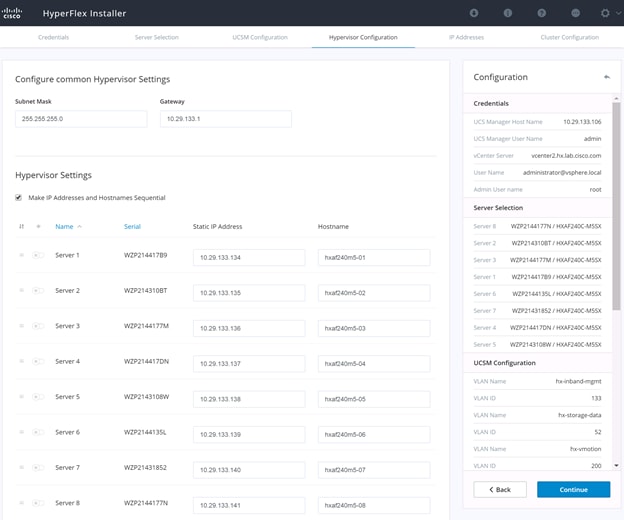This screenshot has height=520, width=624.
Task: Edit Hostname field hxaf240m5-02
Action: click(374, 293)
